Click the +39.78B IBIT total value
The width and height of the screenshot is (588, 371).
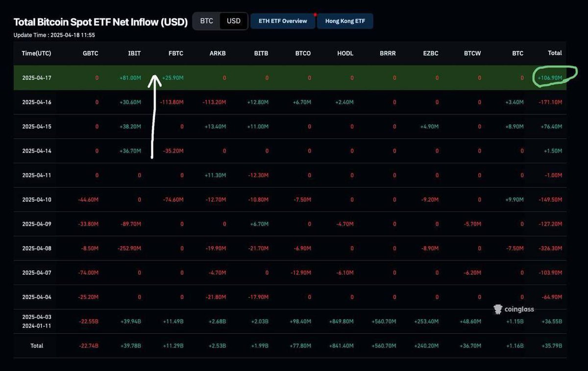131,346
